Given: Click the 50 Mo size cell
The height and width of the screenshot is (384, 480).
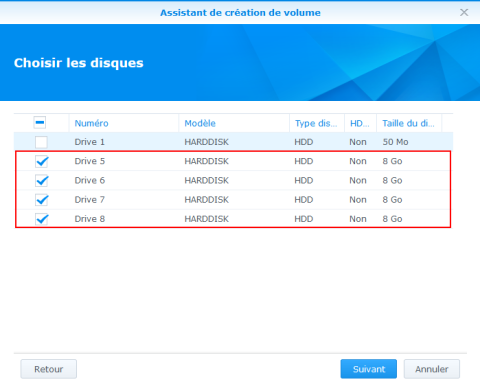Looking at the screenshot, I should tap(395, 142).
